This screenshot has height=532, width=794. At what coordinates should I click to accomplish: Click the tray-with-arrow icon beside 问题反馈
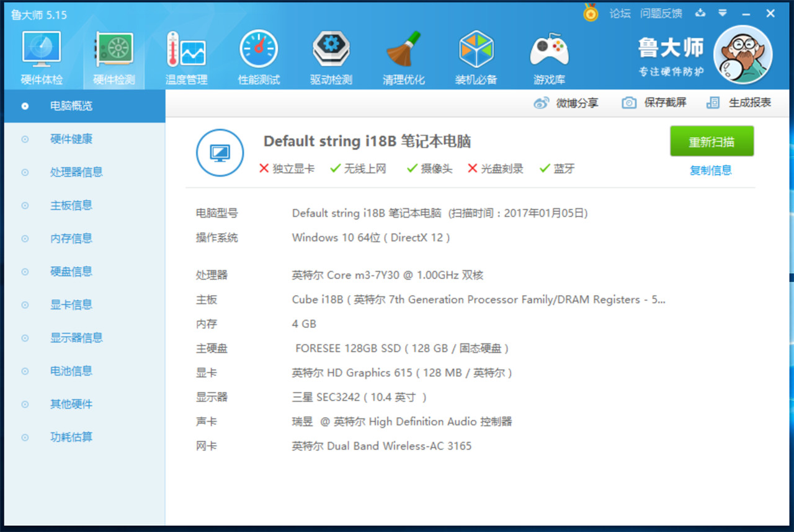(x=700, y=13)
